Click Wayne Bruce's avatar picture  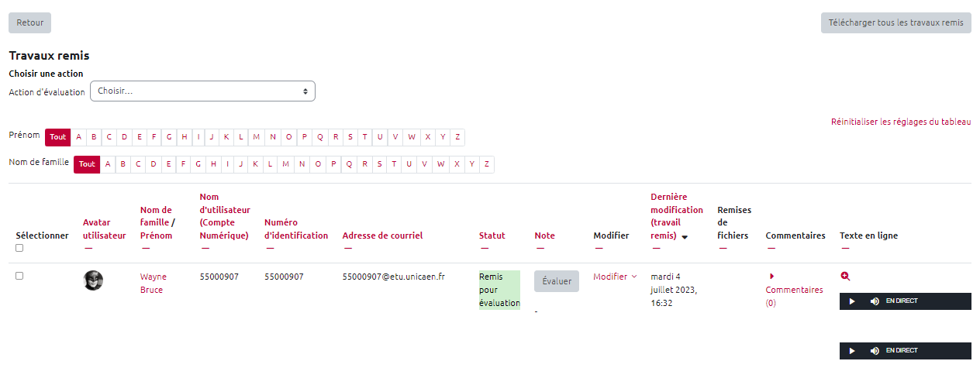tap(93, 280)
